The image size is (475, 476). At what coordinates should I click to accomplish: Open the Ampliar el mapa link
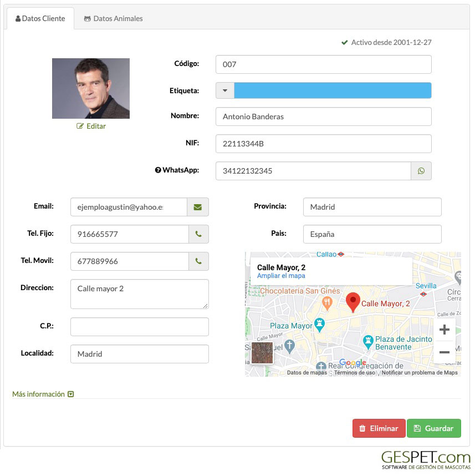point(281,276)
